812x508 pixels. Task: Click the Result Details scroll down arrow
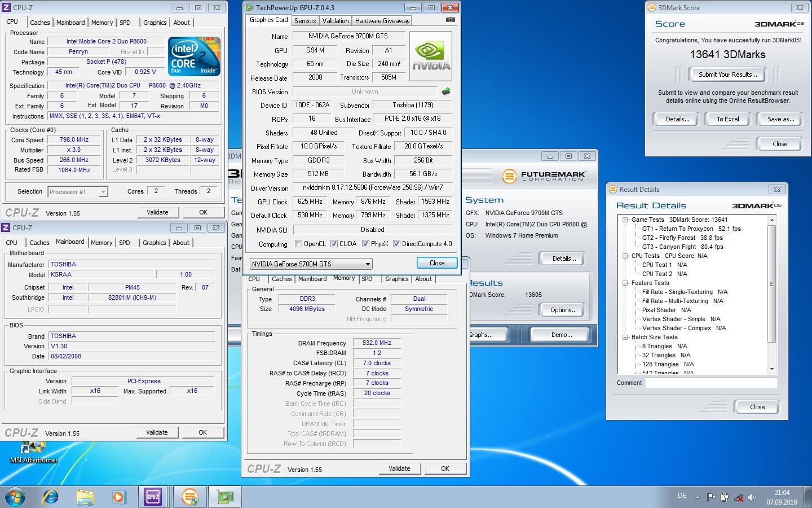click(771, 369)
